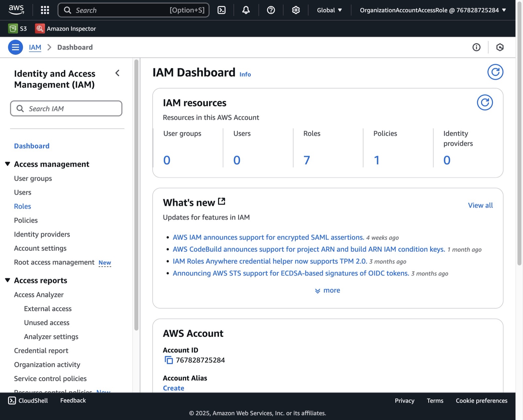Click Create under Account Alias

click(174, 388)
